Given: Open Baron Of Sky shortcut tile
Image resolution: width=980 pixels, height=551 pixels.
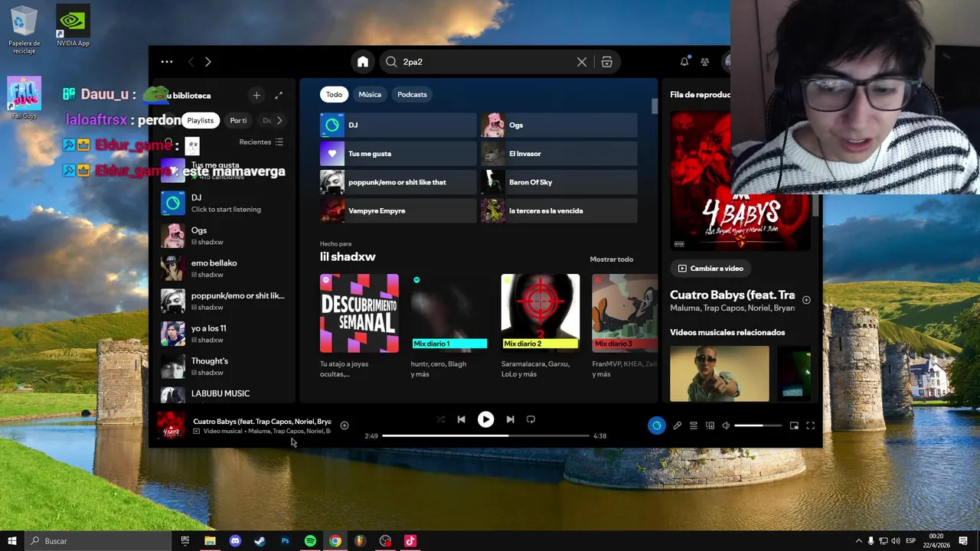Looking at the screenshot, I should [x=559, y=182].
